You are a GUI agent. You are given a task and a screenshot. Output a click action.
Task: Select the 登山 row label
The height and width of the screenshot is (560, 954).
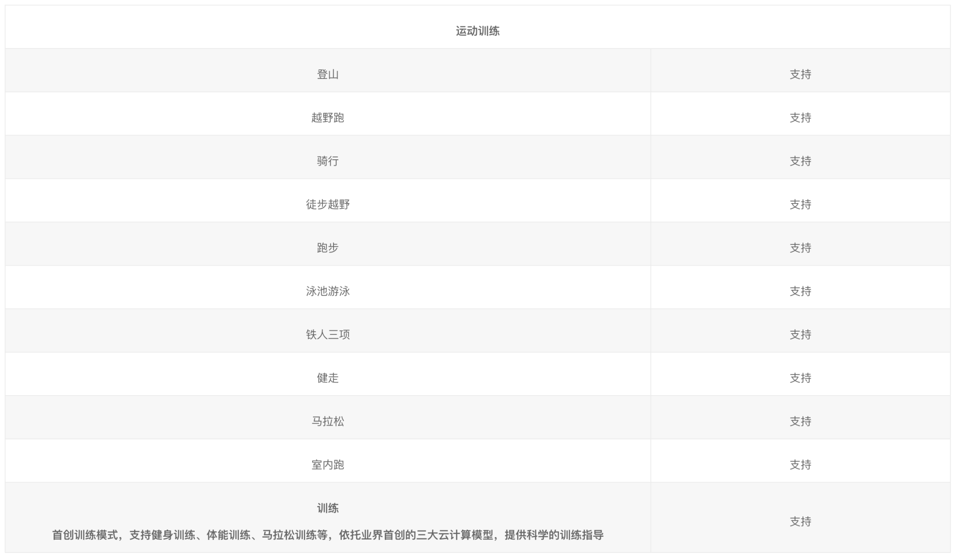pyautogui.click(x=327, y=75)
